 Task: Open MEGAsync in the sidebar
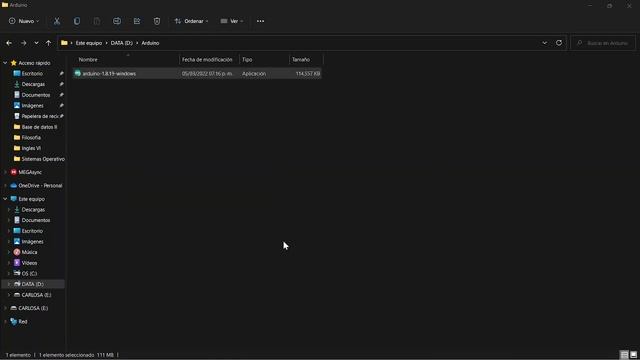click(x=30, y=172)
